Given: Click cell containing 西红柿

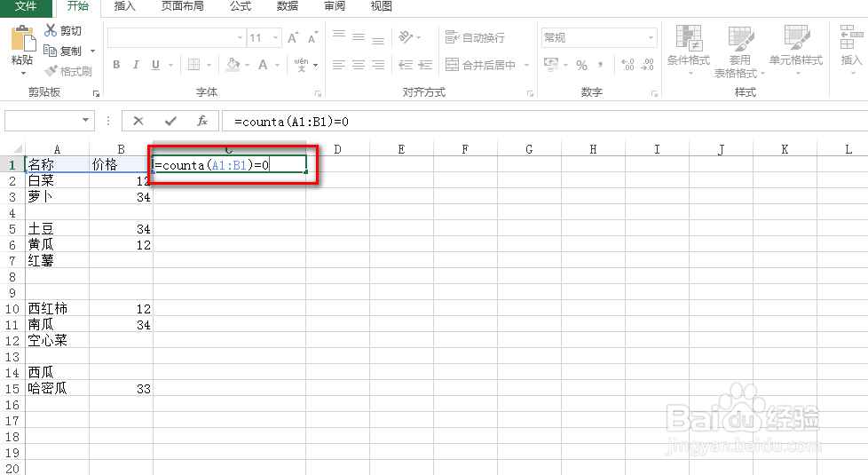Looking at the screenshot, I should [x=57, y=308].
